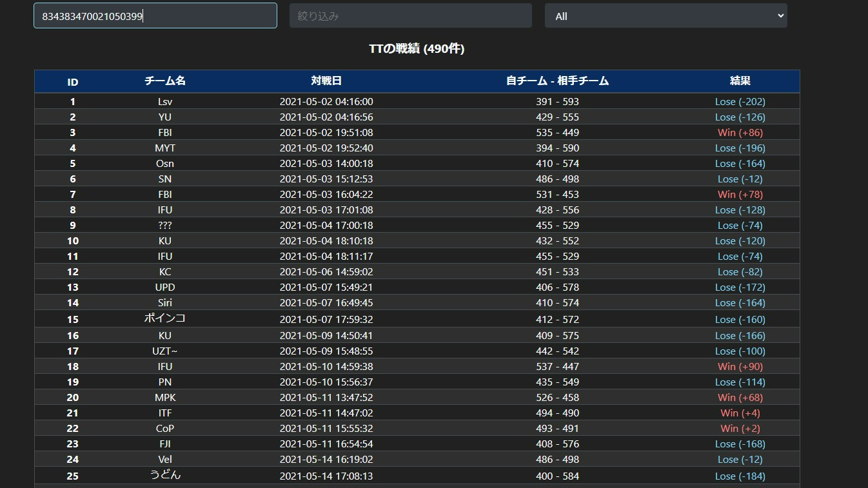Click date 2021-05-02 04:16:00
Viewport: 868px width, 488px height.
[326, 101]
